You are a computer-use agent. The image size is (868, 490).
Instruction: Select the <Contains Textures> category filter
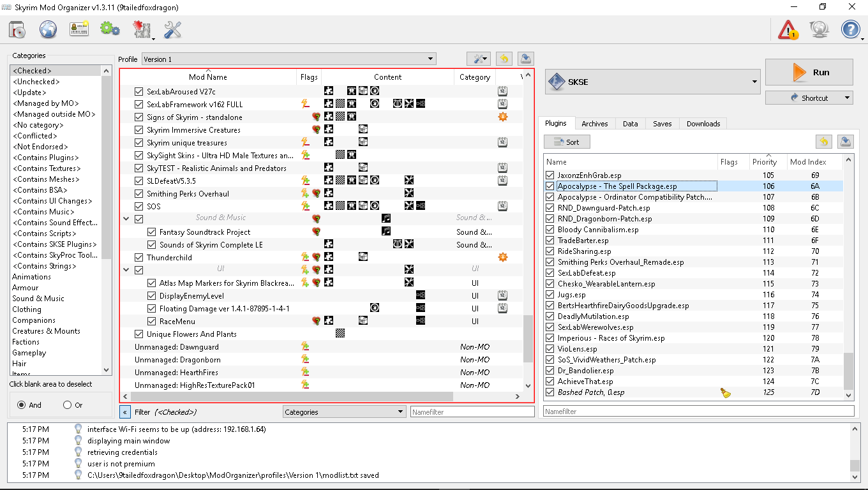click(47, 168)
